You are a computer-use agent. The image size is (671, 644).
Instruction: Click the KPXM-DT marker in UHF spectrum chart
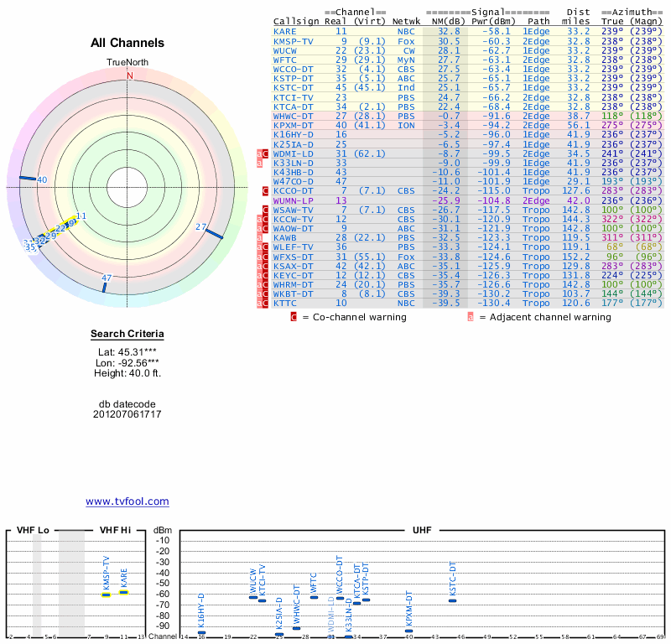(x=409, y=630)
